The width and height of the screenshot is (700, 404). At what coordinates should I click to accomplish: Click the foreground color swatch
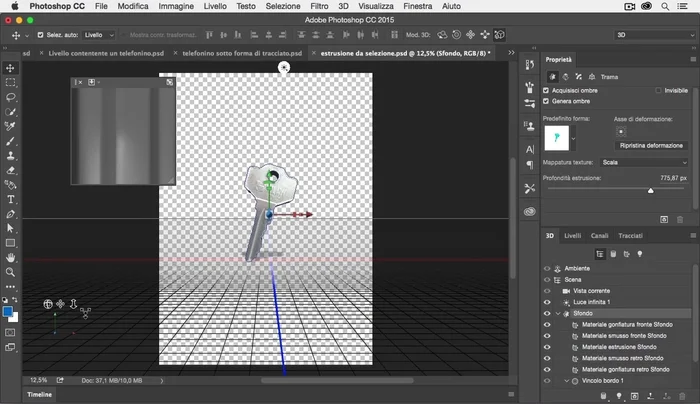click(8, 311)
